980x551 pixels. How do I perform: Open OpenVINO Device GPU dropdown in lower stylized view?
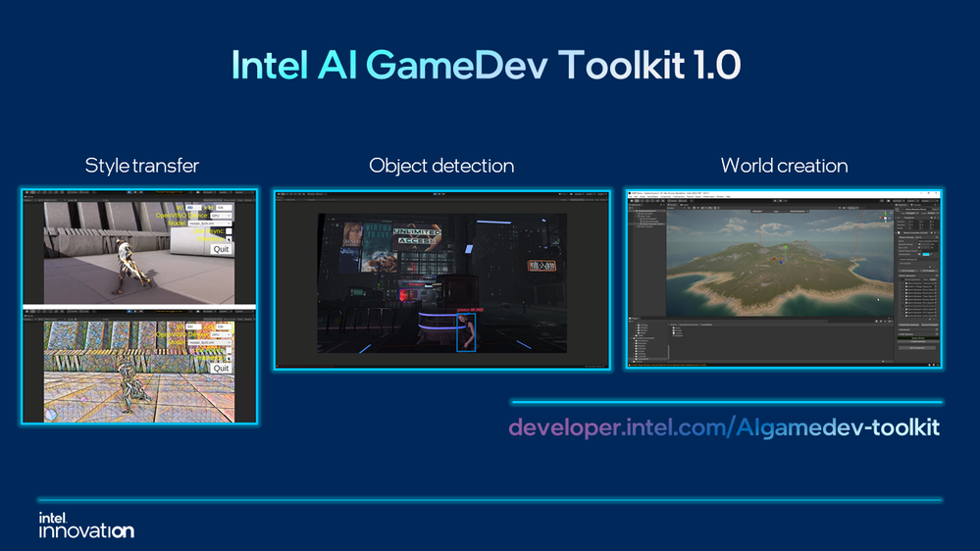[x=221, y=335]
